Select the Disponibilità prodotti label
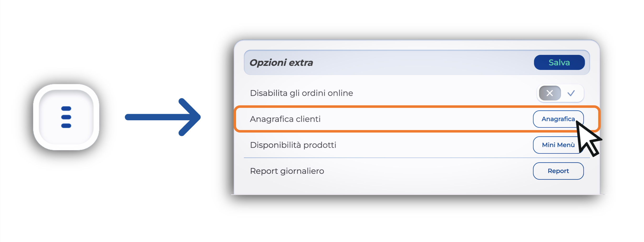 tap(293, 145)
